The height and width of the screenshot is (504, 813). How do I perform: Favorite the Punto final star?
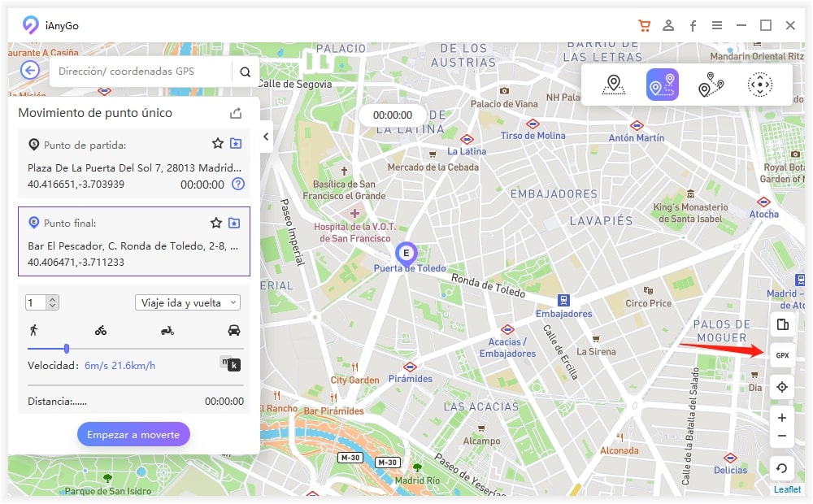[216, 223]
